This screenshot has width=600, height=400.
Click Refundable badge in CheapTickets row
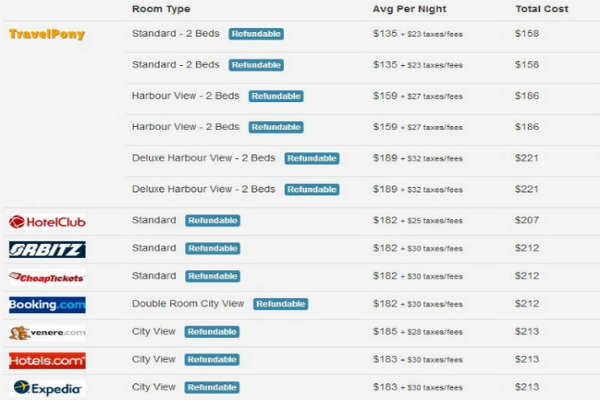click(212, 276)
